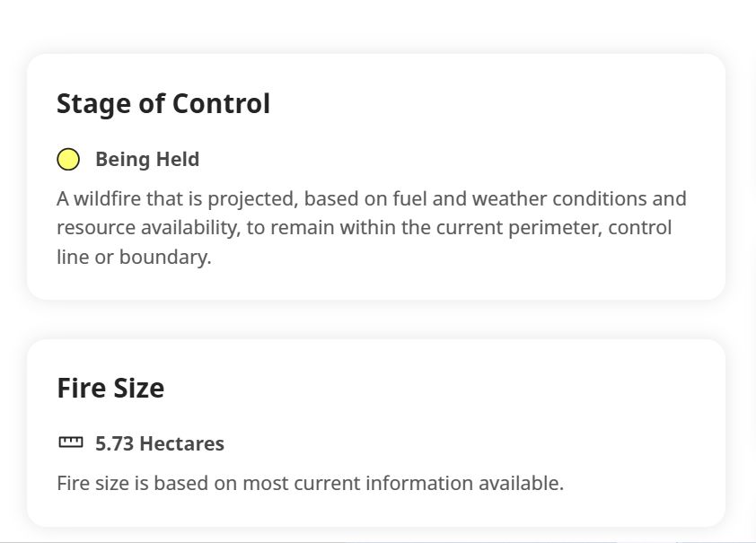Click the Being Held status label
The width and height of the screenshot is (756, 543).
(147, 160)
